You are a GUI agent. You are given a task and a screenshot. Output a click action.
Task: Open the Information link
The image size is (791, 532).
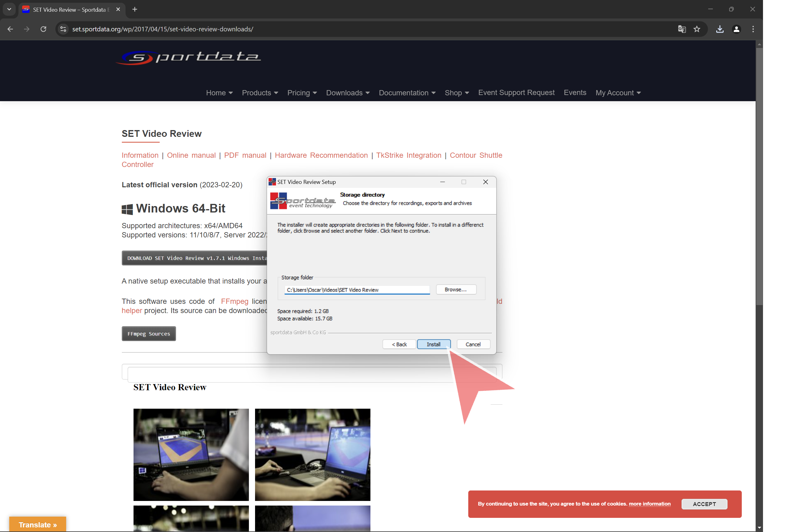[x=140, y=155]
